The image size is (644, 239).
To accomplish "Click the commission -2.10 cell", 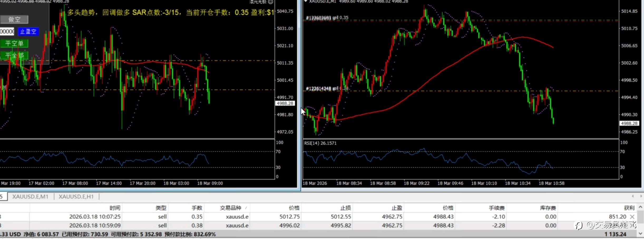I will click(498, 217).
